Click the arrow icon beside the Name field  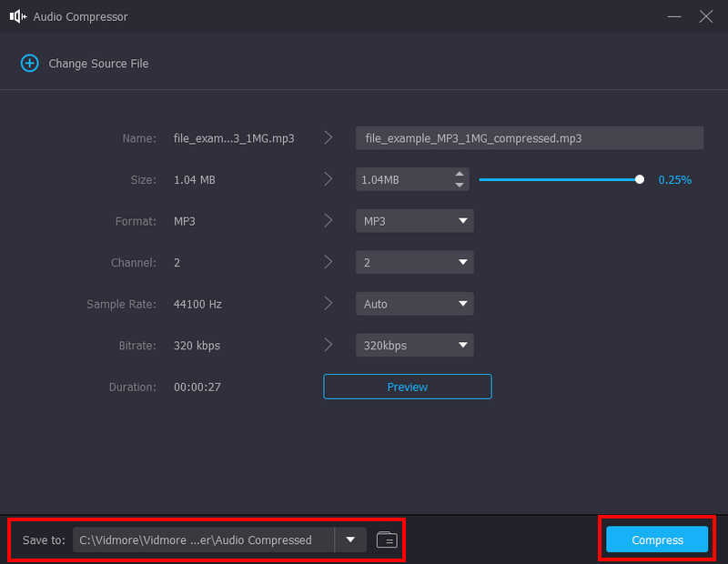click(329, 137)
